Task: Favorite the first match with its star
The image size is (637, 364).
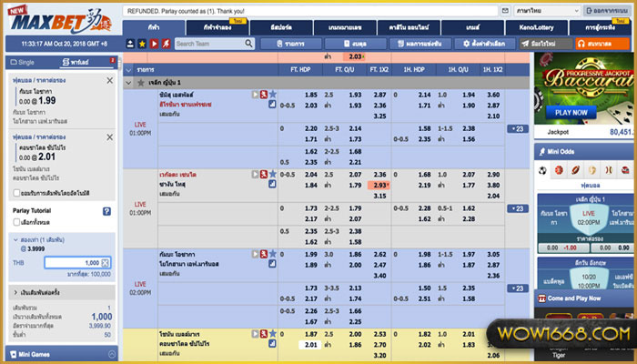Action: [x=272, y=94]
